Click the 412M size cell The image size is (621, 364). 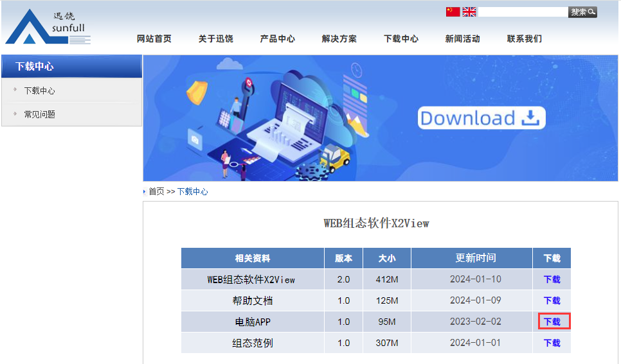coord(387,279)
